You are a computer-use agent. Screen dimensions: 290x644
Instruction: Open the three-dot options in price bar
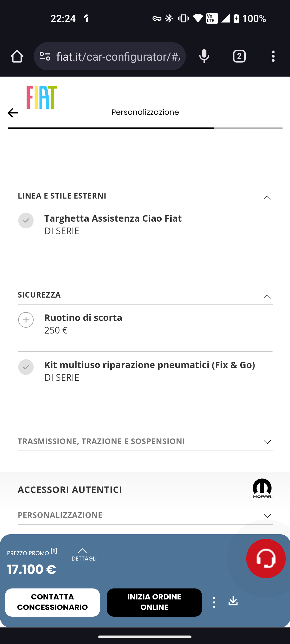[x=214, y=602]
